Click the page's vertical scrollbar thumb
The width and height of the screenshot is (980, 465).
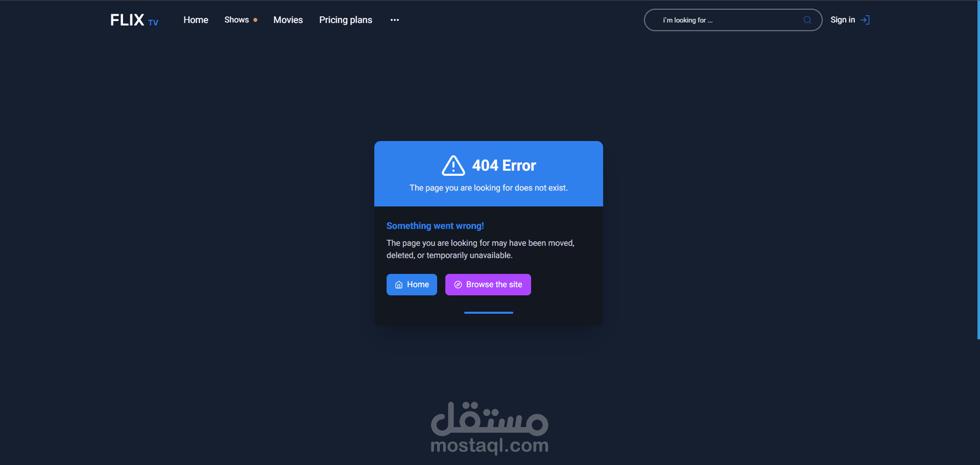click(978, 170)
